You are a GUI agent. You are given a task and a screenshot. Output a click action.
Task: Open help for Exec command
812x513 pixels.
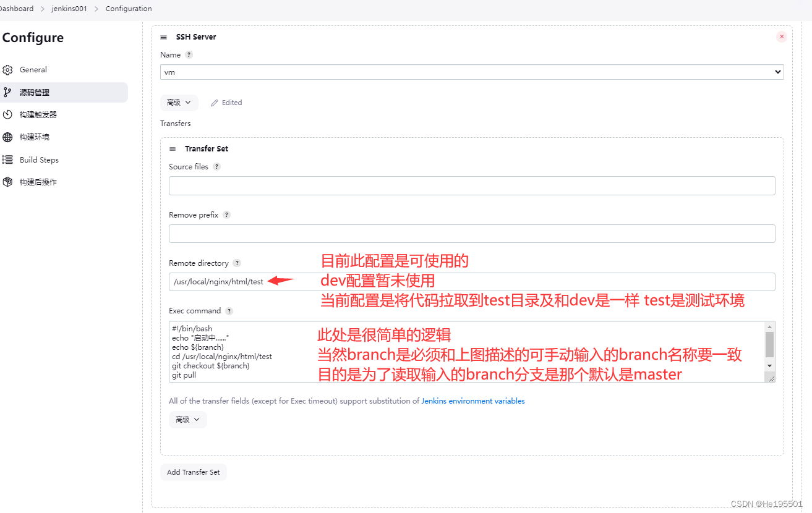229,311
